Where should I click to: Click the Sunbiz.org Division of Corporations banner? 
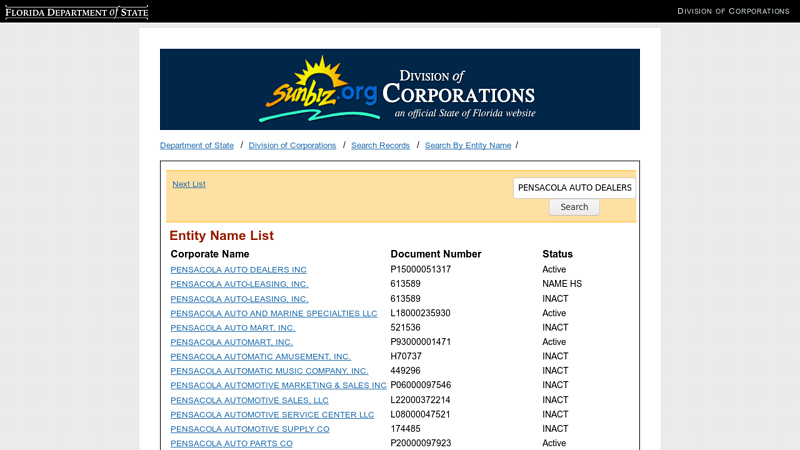(399, 89)
